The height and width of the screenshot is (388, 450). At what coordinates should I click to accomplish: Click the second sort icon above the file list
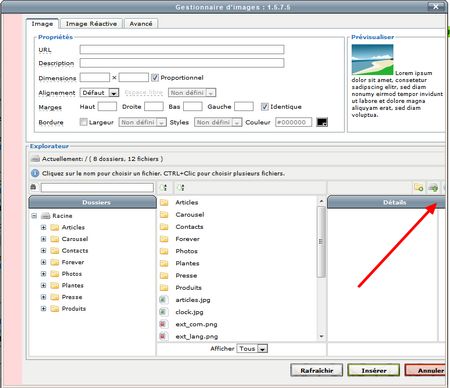pyautogui.click(x=181, y=188)
